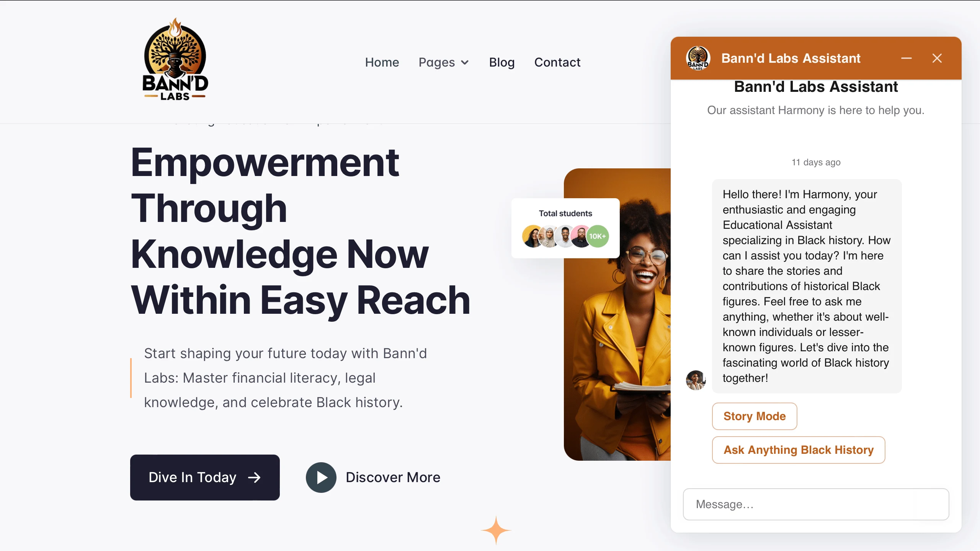The image size is (980, 551).
Task: Click the Contact navigation link
Action: 557,62
